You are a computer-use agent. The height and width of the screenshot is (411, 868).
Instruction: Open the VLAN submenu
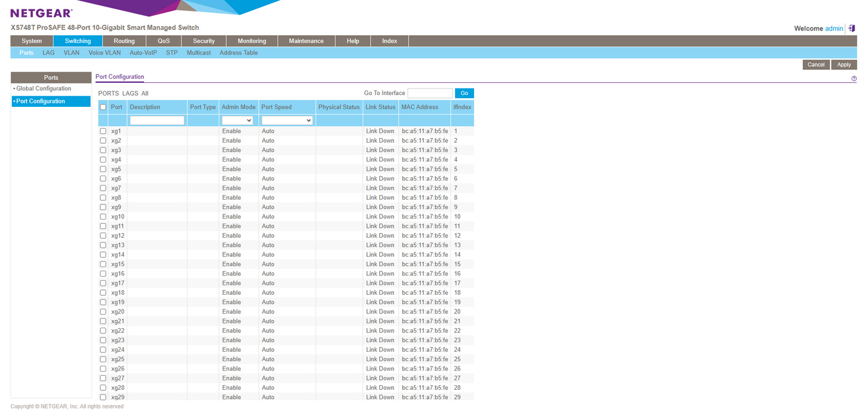point(72,53)
